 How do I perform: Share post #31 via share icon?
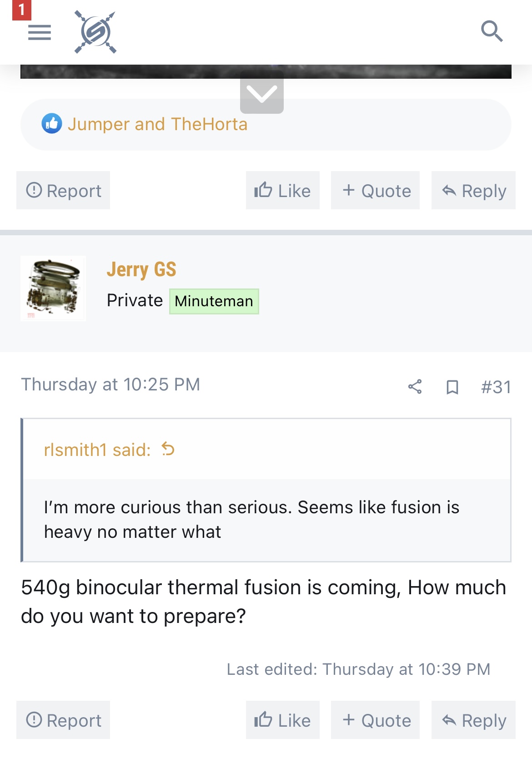pyautogui.click(x=415, y=387)
